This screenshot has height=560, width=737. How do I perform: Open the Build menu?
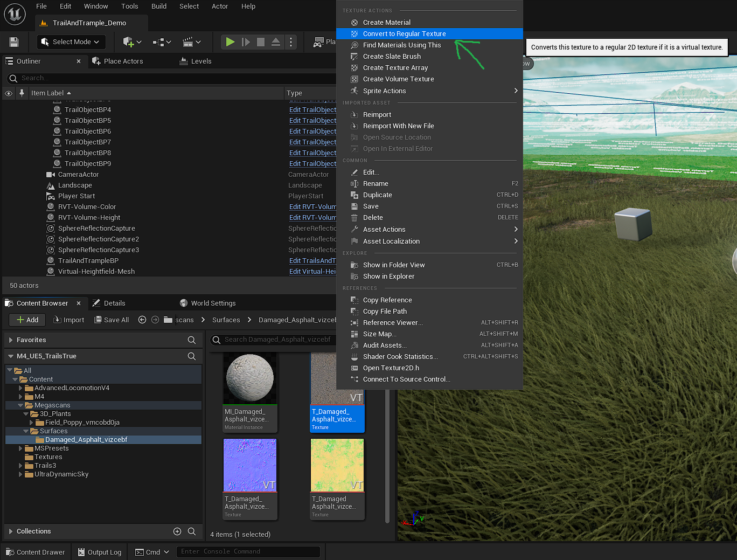[x=159, y=6]
